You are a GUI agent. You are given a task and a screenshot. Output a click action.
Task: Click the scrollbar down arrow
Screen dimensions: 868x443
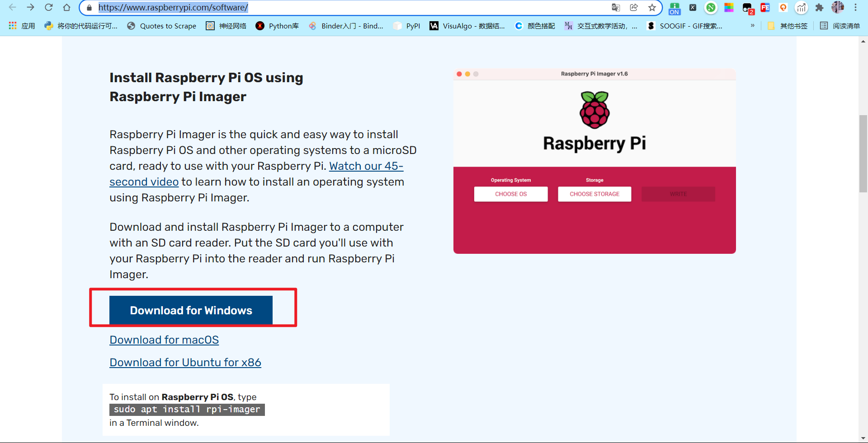pos(863,438)
